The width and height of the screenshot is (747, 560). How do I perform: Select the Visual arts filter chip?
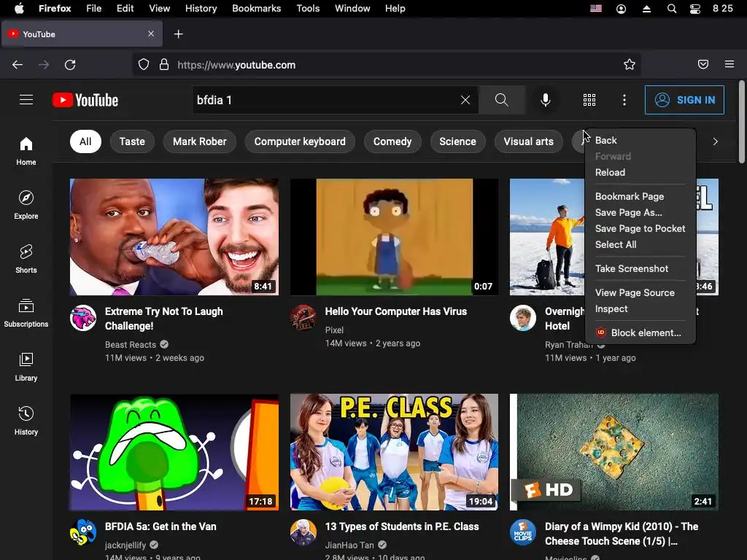(529, 141)
